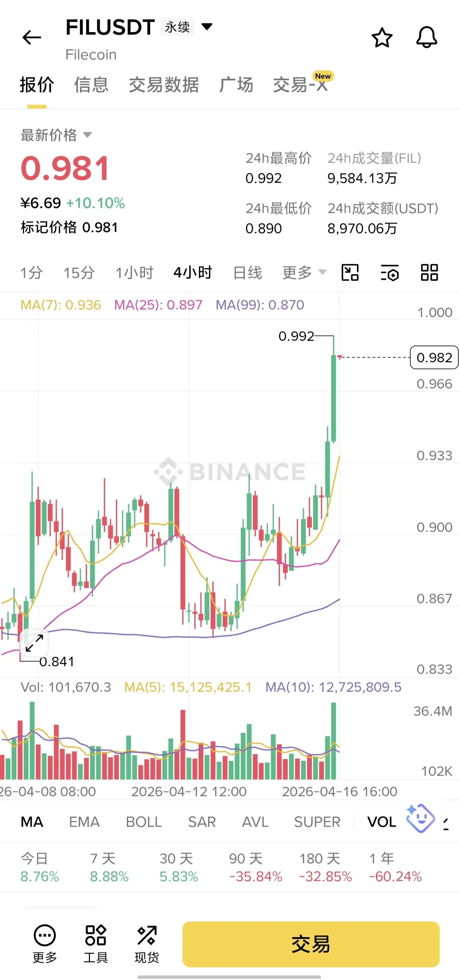This screenshot has height=980, width=459.
Task: Tap the +10.10% change value
Action: [95, 203]
